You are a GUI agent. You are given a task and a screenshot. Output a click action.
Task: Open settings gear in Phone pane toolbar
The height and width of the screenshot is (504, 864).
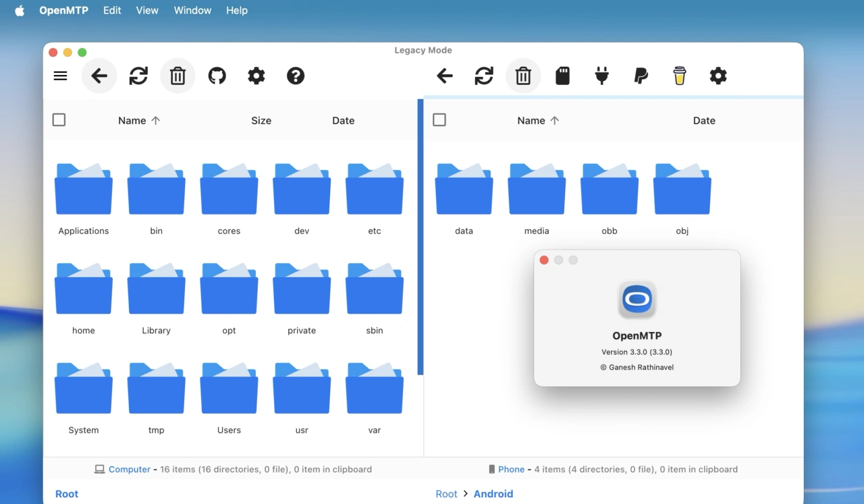pos(718,76)
